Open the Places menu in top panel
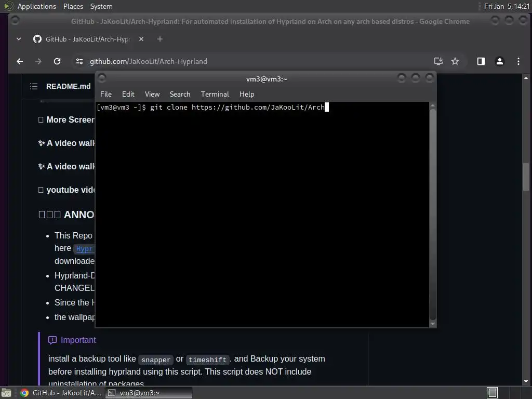Screen dimensions: 532x399 pos(73,6)
